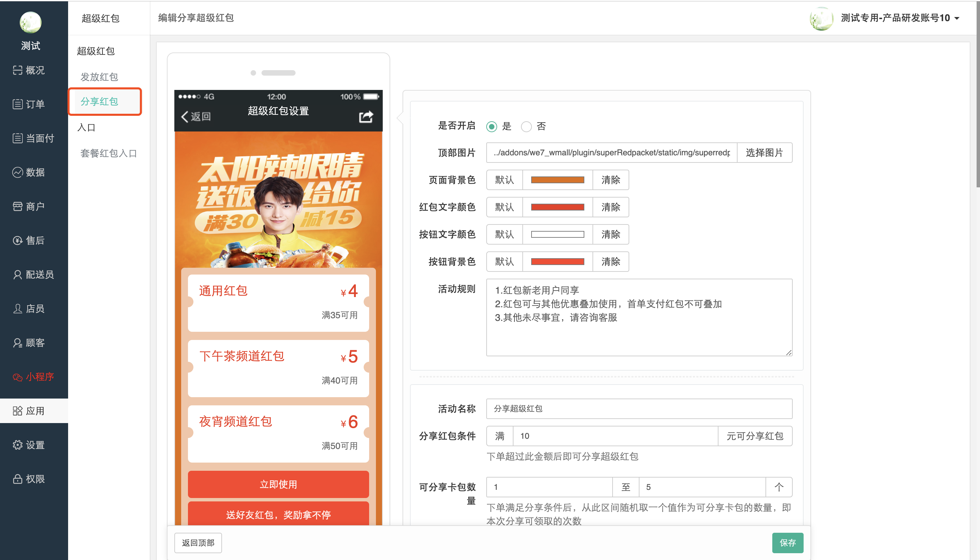980x560 pixels.
Task: Click the top banner image in phone preview
Action: [x=278, y=200]
